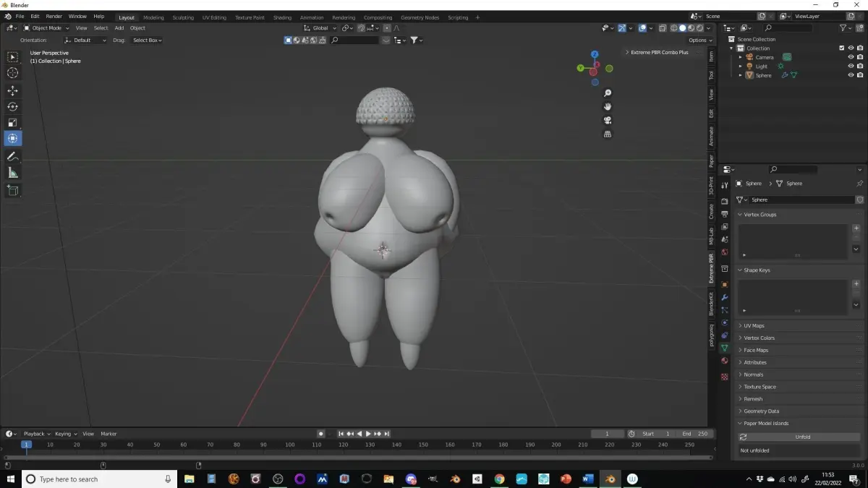868x488 pixels.
Task: Open the Tool properties tab icon
Action: point(725,187)
